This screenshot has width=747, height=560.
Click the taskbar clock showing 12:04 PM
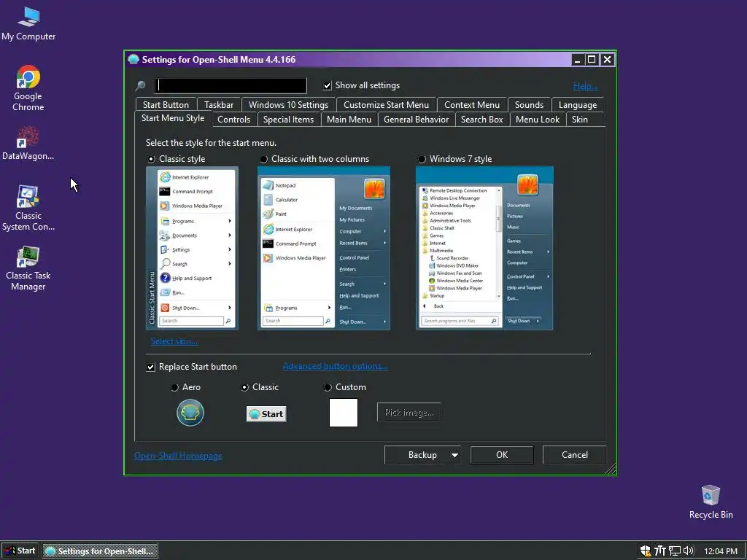point(720,551)
